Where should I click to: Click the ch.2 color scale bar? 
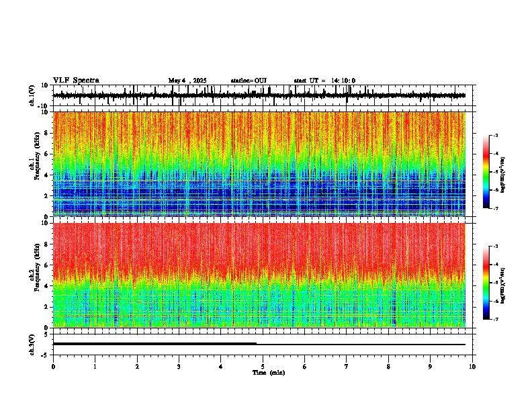486,283
